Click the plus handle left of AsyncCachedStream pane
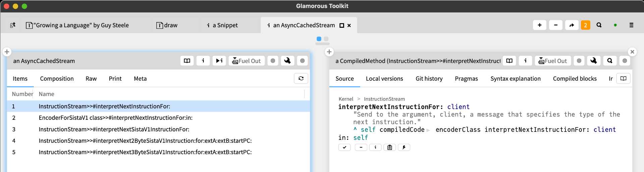This screenshot has height=172, width=644. [x=7, y=52]
